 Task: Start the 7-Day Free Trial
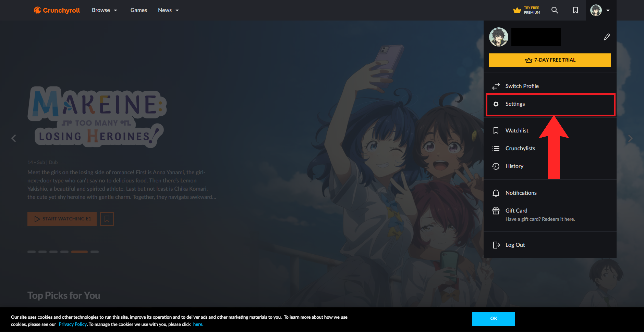pyautogui.click(x=550, y=60)
